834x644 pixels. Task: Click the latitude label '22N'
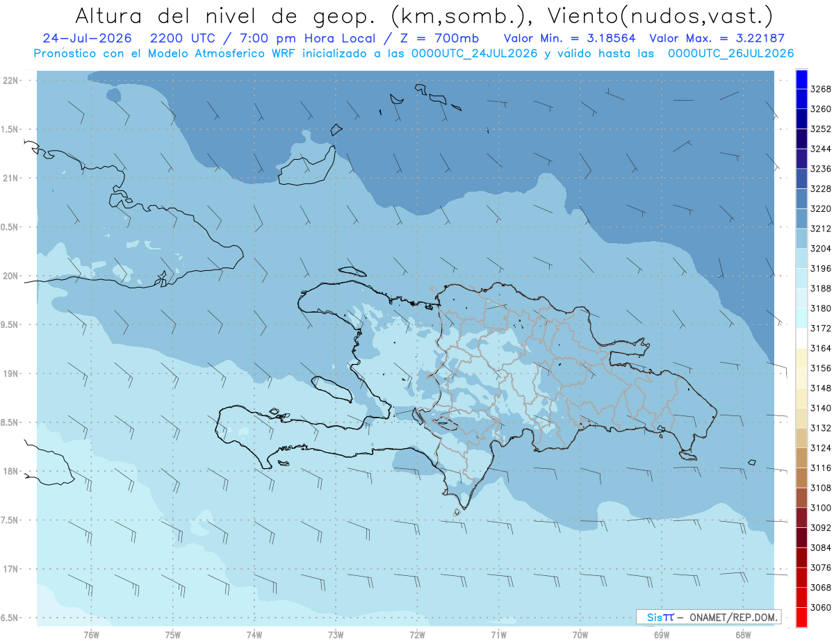click(x=11, y=81)
